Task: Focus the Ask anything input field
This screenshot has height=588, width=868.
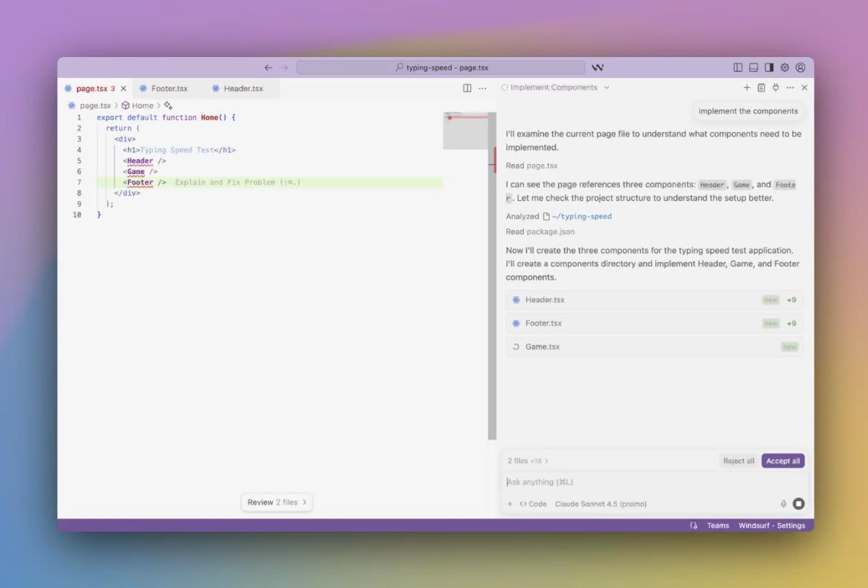Action: [x=654, y=482]
